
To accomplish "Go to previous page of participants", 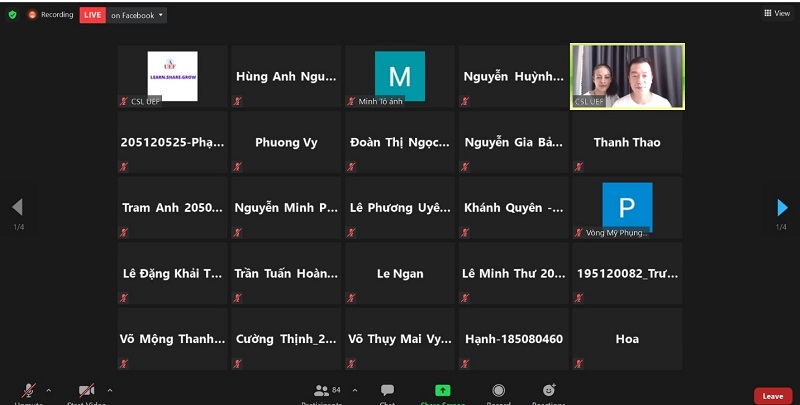I will (x=17, y=208).
